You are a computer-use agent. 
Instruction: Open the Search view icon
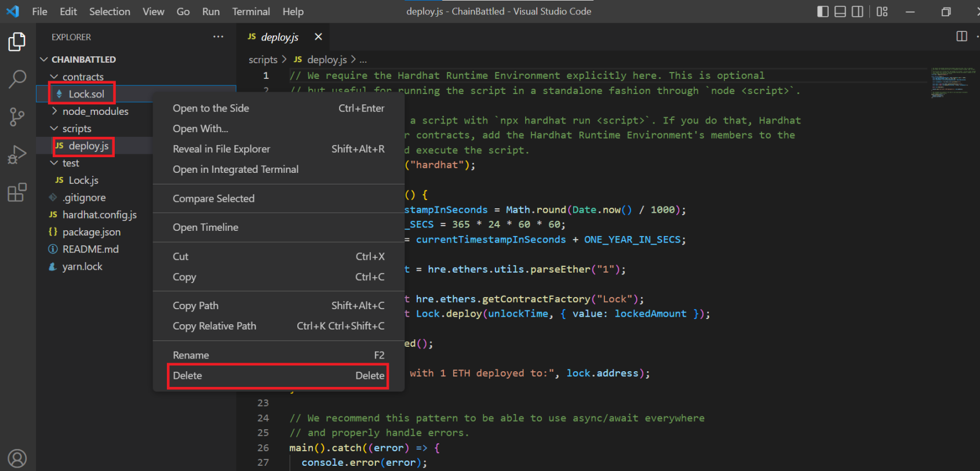[17, 79]
